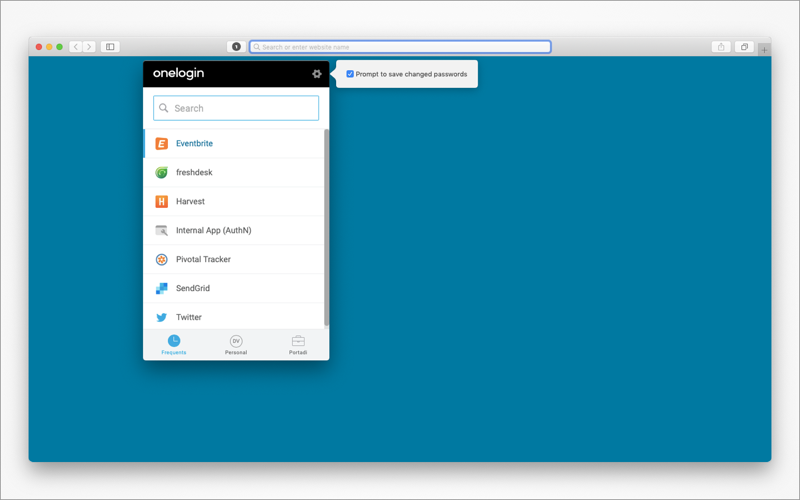Screen dimensions: 800x500
Task: Click the Safari back arrow
Action: pos(76,46)
